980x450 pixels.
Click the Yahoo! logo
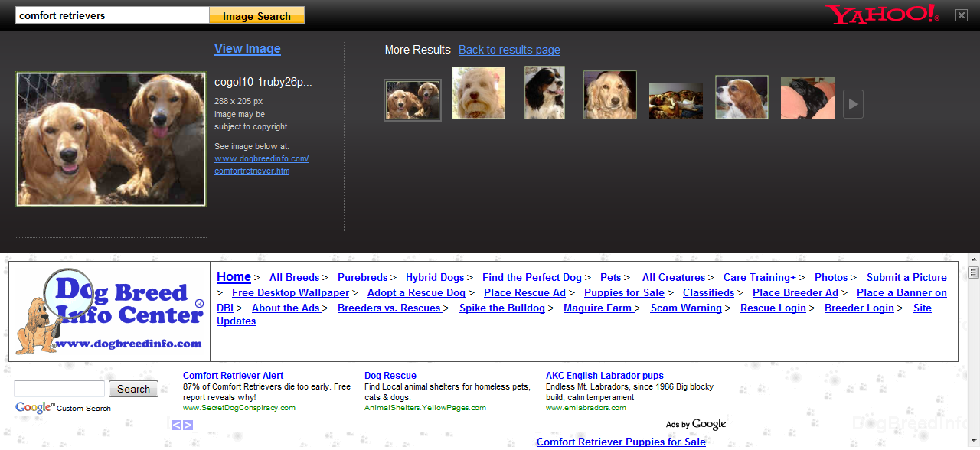(880, 14)
